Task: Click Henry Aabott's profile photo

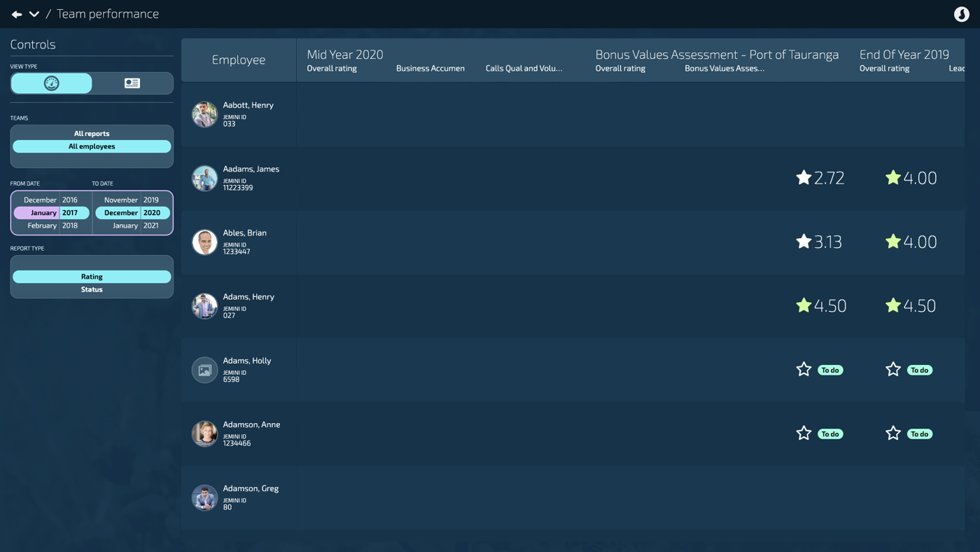Action: 204,114
